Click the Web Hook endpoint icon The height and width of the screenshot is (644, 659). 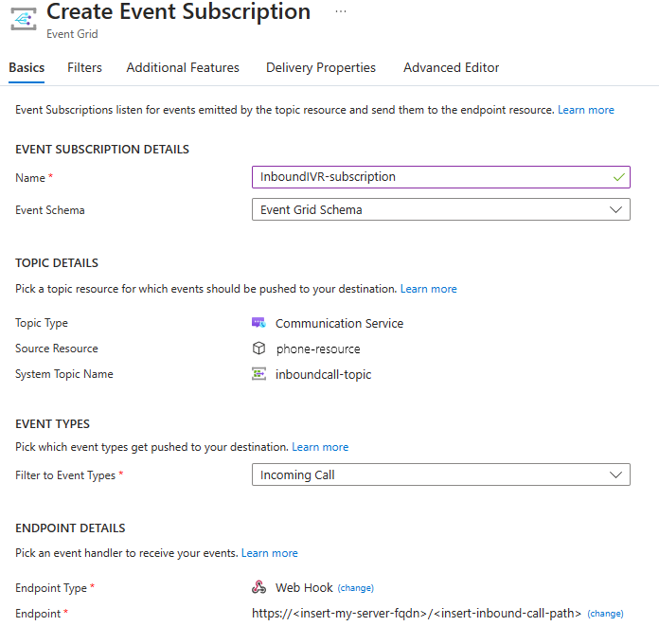point(258,587)
